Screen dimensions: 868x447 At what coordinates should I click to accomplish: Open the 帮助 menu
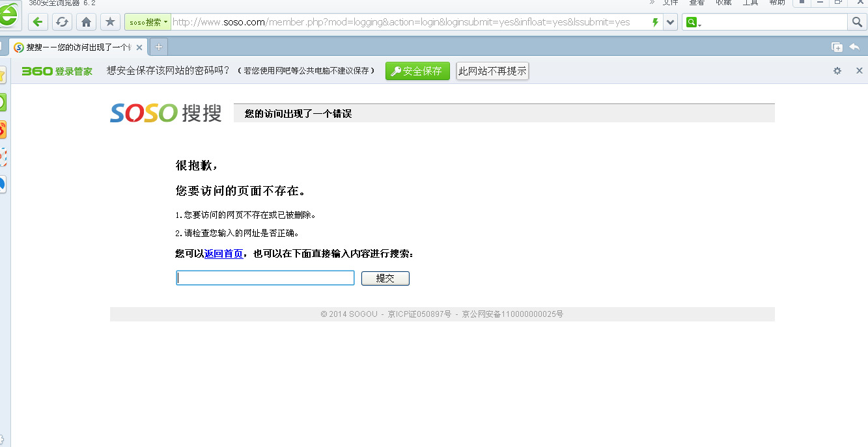(x=777, y=3)
